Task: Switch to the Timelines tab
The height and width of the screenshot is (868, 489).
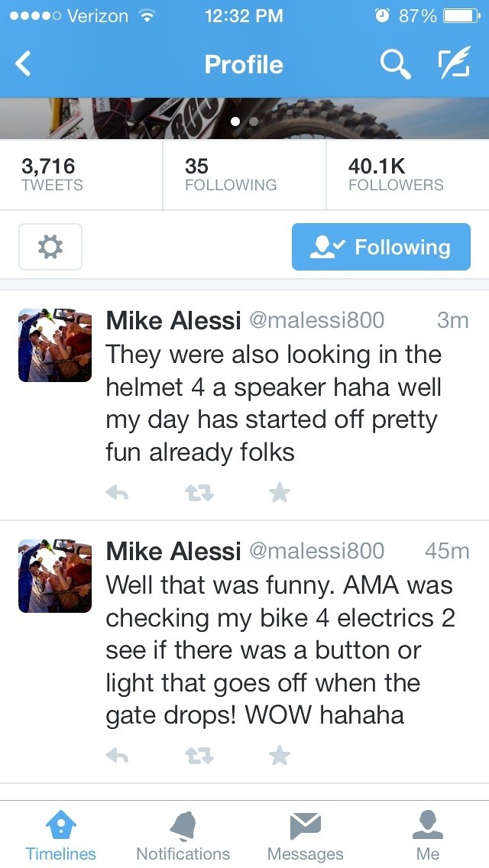Action: (61, 833)
